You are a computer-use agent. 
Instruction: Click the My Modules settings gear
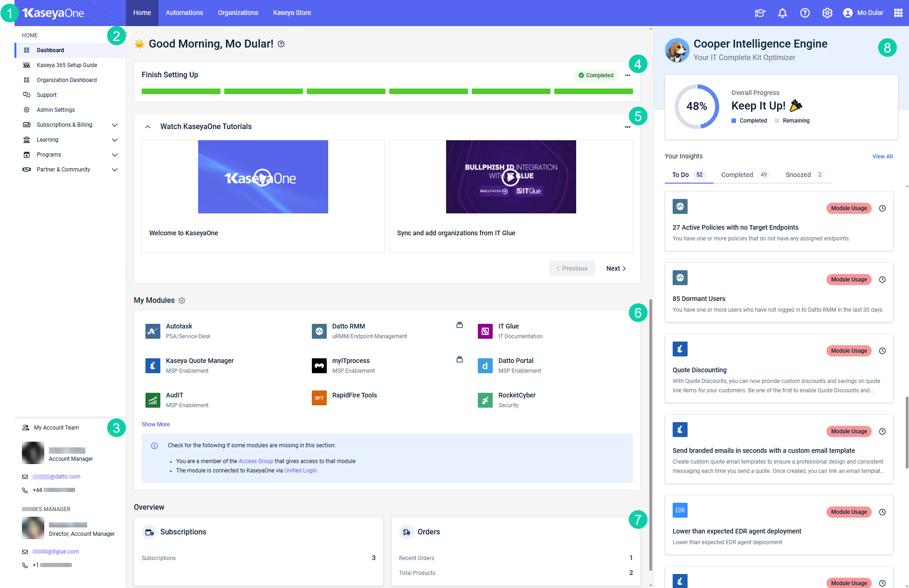pyautogui.click(x=182, y=301)
